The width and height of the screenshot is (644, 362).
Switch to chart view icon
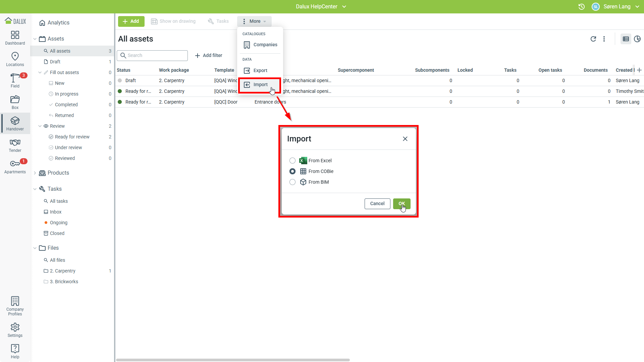pyautogui.click(x=637, y=39)
